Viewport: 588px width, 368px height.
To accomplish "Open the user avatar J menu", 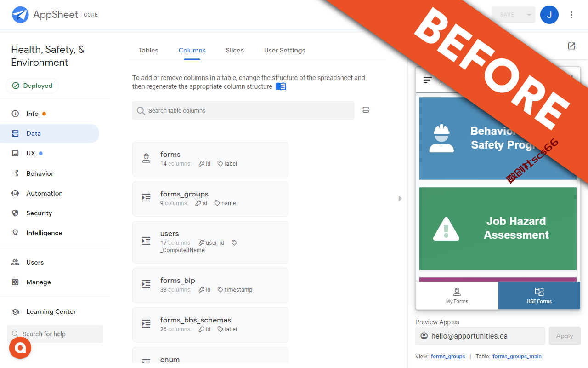I will coord(549,15).
